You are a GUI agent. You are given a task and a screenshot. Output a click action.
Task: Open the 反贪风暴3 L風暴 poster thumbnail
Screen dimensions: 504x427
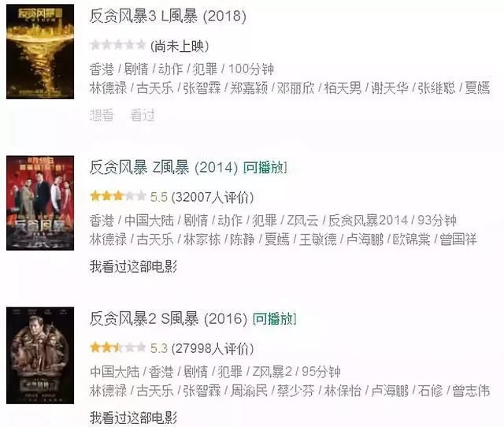pos(40,51)
